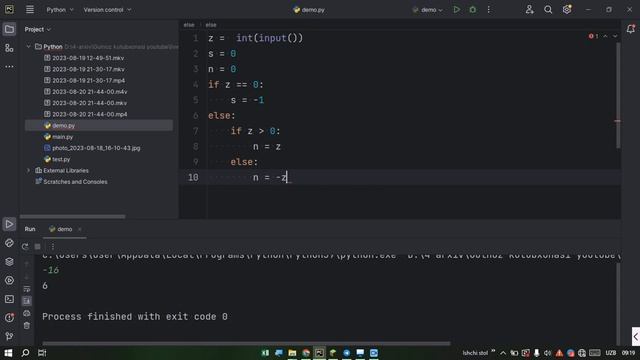Screen dimensions: 640x360
Task: Collapse the Python root folder
Action: (29, 47)
